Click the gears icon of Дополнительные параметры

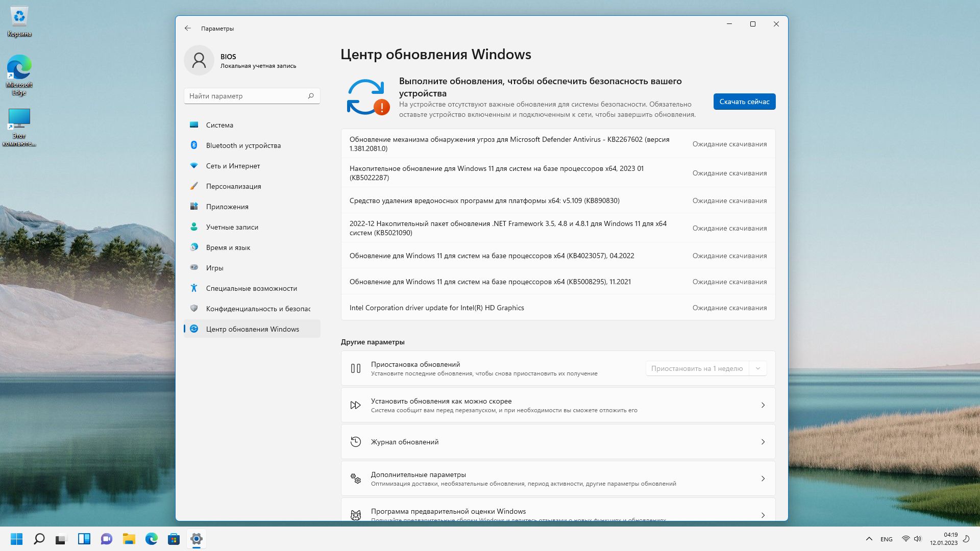coord(356,479)
